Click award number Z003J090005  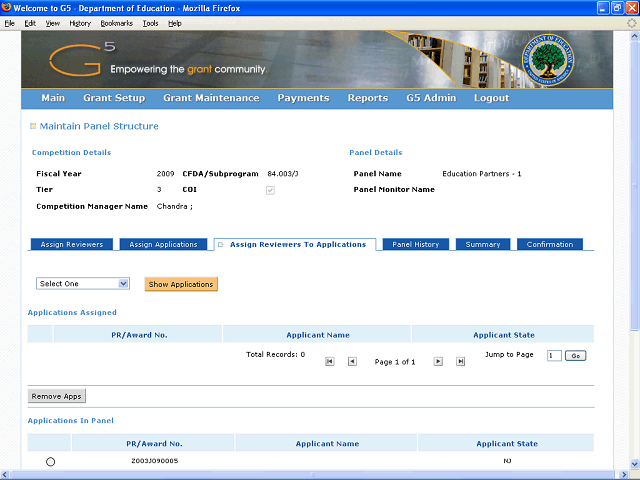[x=155, y=461]
